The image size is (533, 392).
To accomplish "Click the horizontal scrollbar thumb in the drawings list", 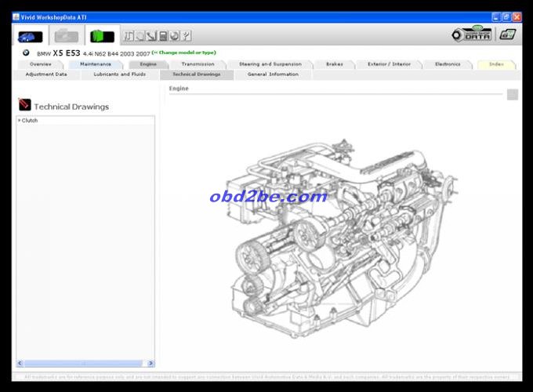I will pyautogui.click(x=83, y=363).
